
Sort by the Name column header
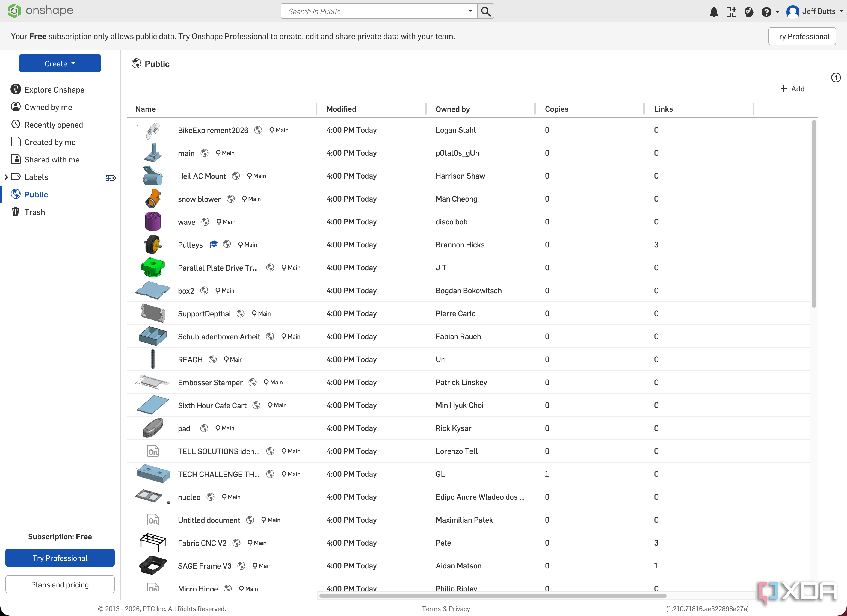point(146,109)
